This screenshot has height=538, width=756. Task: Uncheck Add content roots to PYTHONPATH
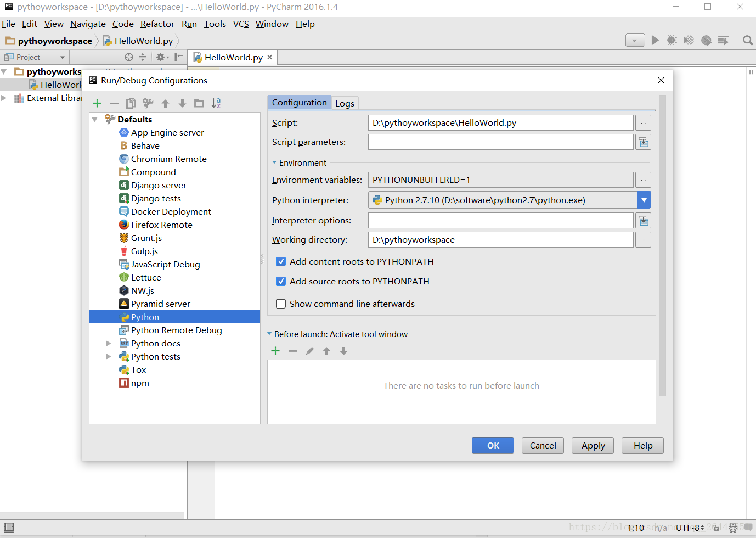[x=281, y=262]
